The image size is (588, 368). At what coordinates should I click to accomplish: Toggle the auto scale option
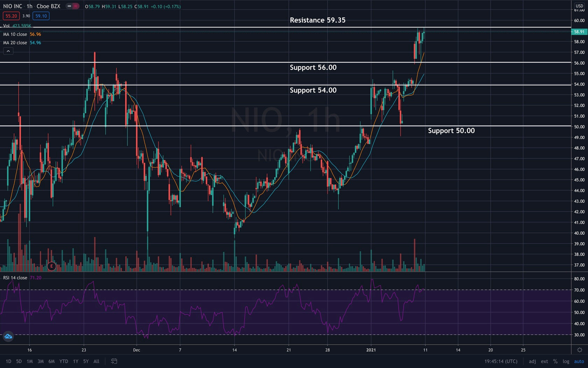tap(579, 361)
